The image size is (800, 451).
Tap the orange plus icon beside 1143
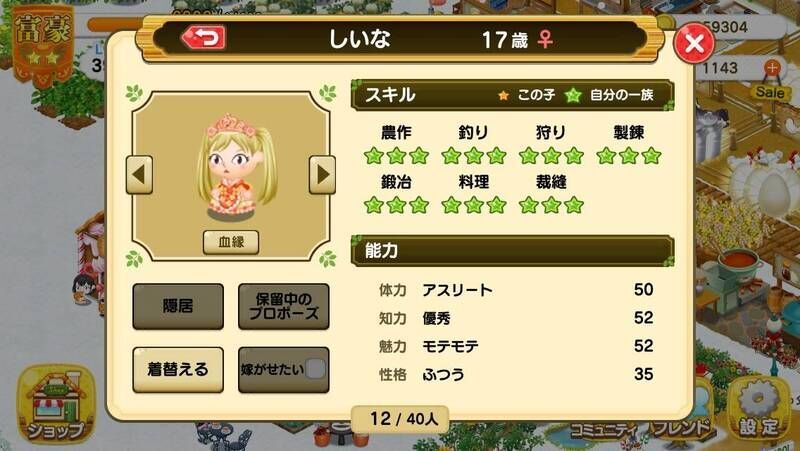pos(772,67)
